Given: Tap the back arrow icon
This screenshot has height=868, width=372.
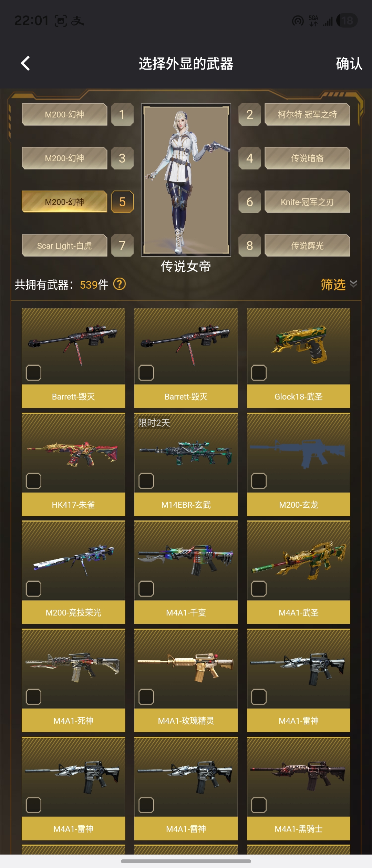Looking at the screenshot, I should 25,63.
